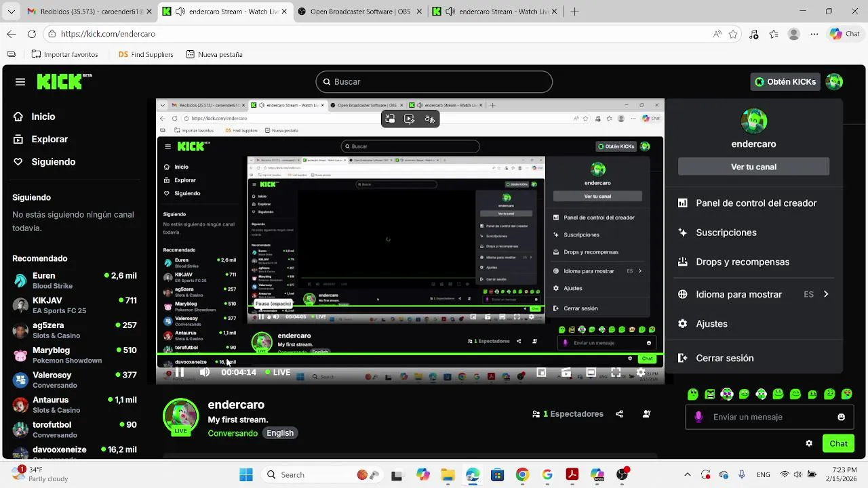Click Ver tu canal button

tap(753, 167)
